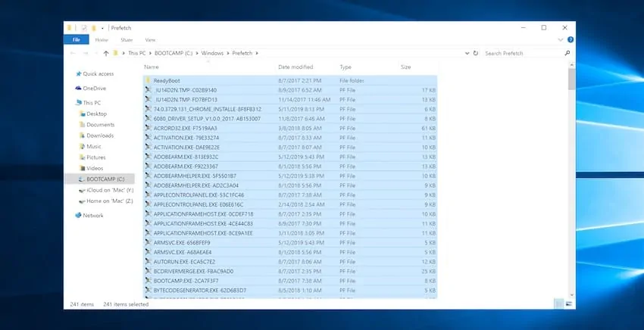This screenshot has width=644, height=330.
Task: Select BYTECODEGENERATOR.EXE-62D6B3D7
Action: click(290, 290)
